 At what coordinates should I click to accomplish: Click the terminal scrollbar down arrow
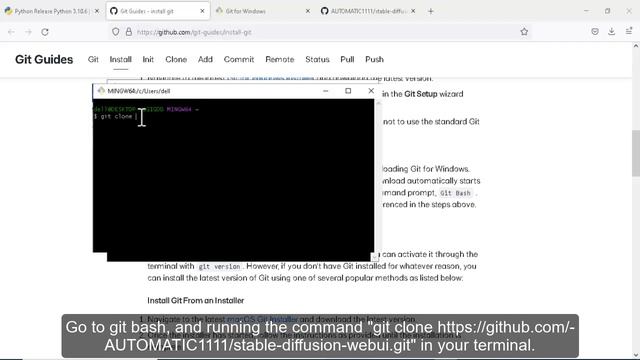[x=374, y=257]
